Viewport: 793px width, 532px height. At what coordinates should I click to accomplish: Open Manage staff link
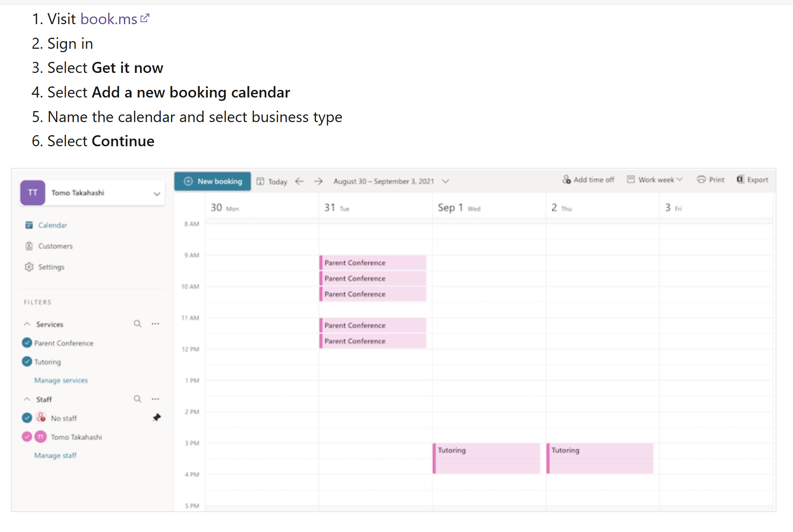(56, 455)
